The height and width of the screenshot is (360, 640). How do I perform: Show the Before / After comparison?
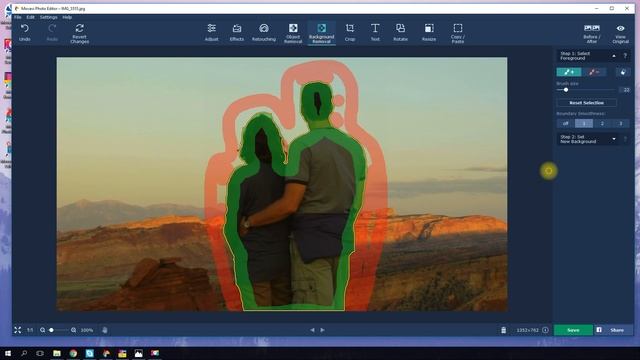592,33
